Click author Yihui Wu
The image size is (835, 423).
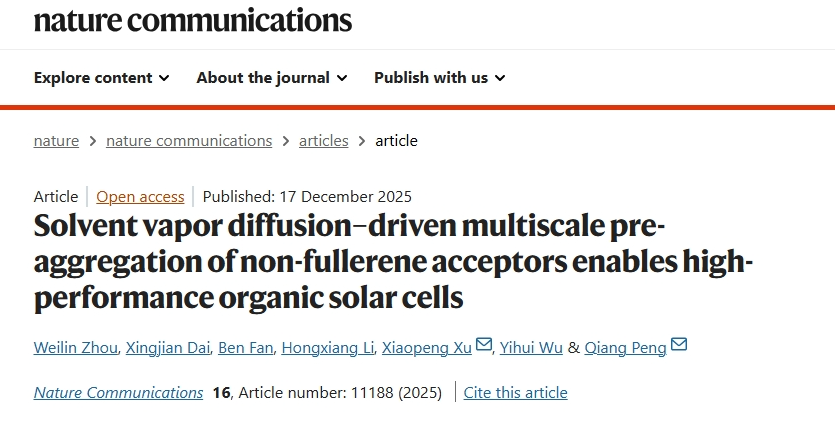click(530, 347)
